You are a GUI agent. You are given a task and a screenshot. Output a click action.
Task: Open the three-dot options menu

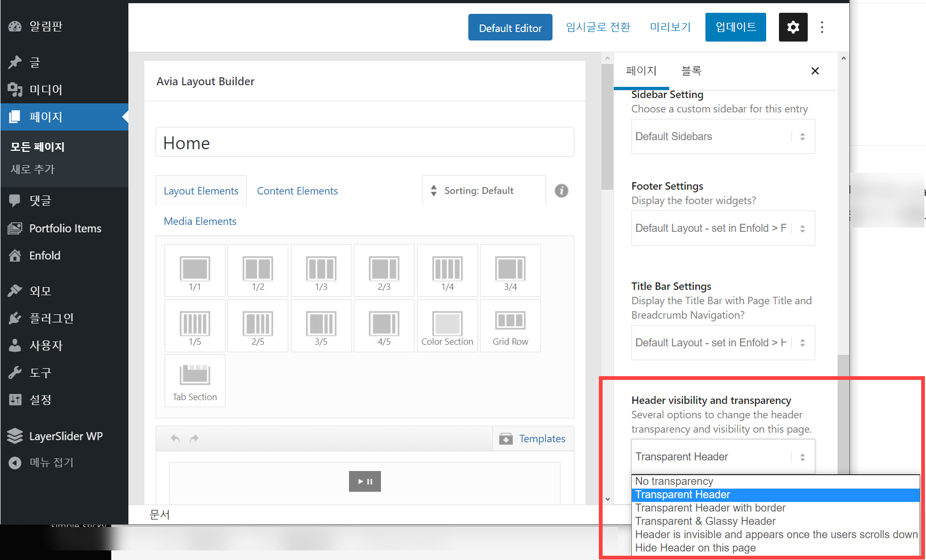(x=822, y=27)
